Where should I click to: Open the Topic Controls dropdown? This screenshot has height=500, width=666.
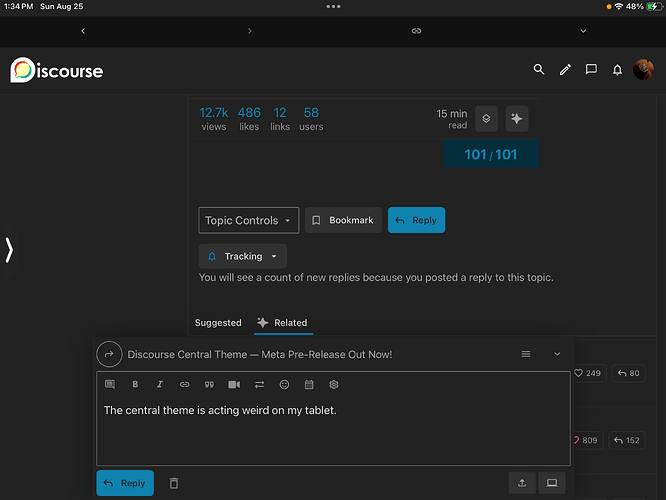248,220
